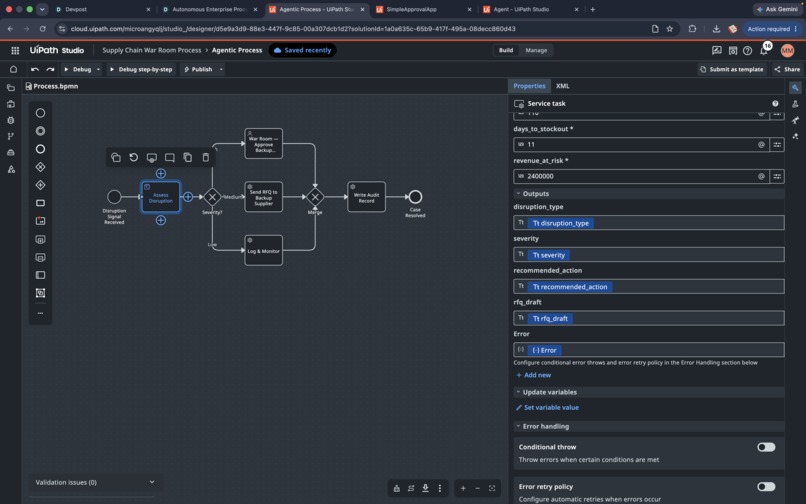Image resolution: width=806 pixels, height=504 pixels.
Task: Click Set variable value link
Action: (x=547, y=407)
